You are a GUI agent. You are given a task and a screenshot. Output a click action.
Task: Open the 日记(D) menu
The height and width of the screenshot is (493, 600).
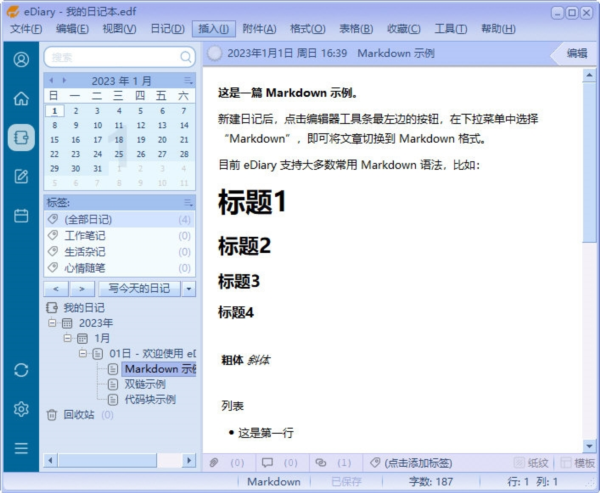point(167,29)
